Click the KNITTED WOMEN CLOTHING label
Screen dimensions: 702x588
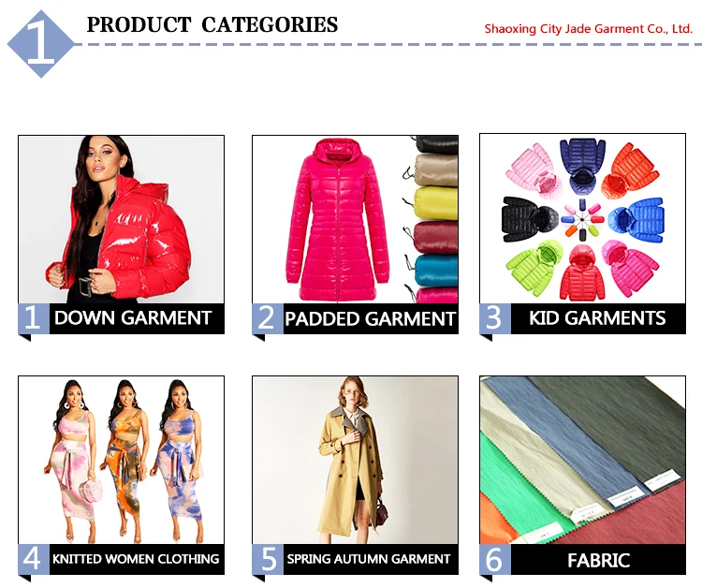click(x=137, y=559)
